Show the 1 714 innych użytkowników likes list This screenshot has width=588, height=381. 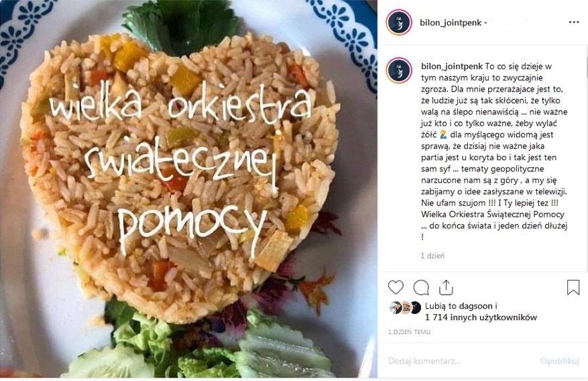(x=481, y=317)
